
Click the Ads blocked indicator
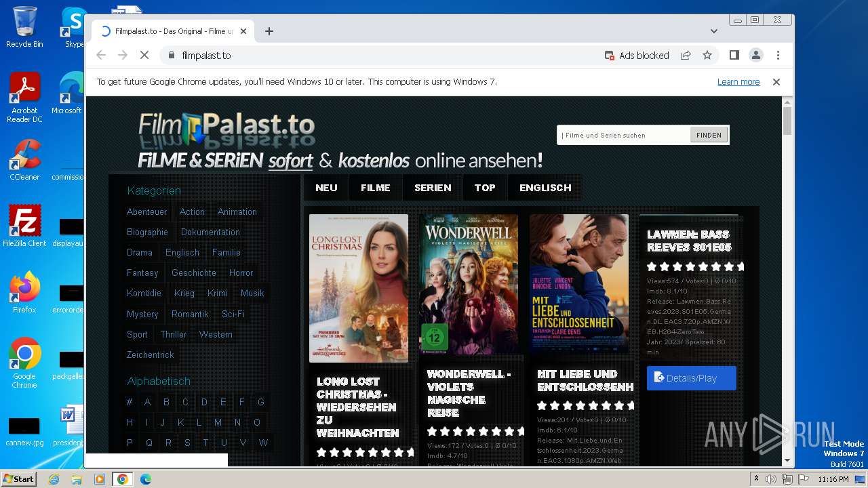coord(637,56)
